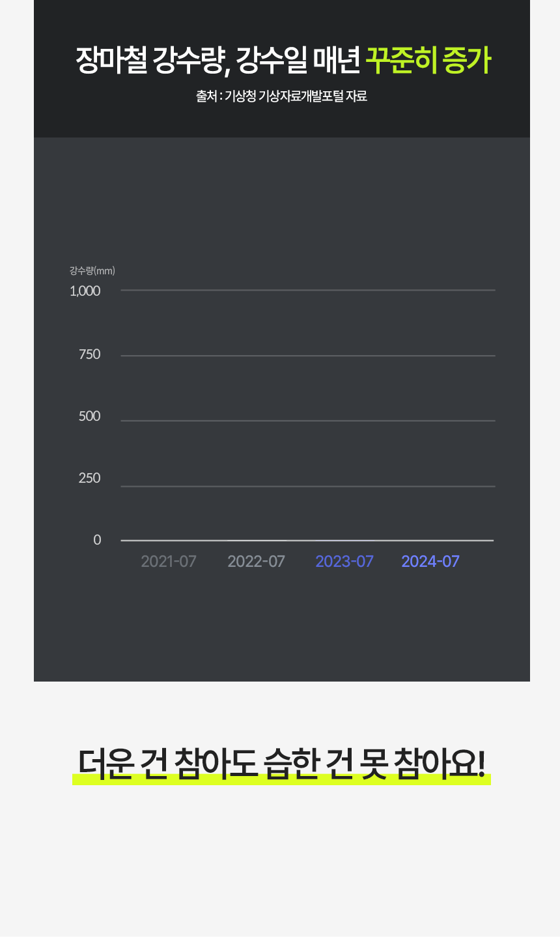This screenshot has width=560, height=937.
Task: Select the 750 y-axis tick value
Action: click(x=89, y=354)
